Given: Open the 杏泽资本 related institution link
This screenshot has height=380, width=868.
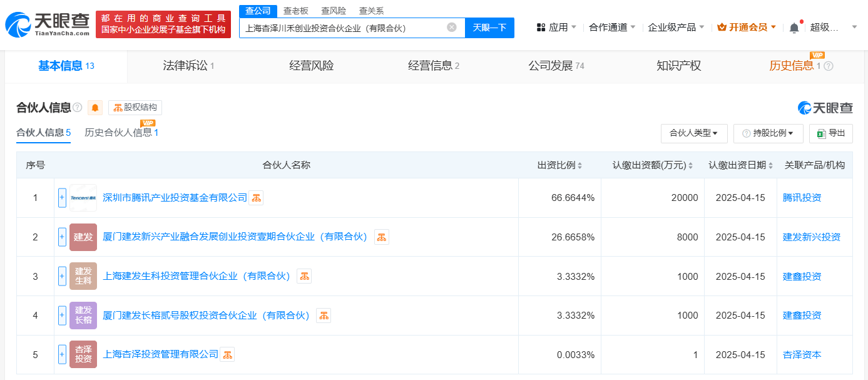Looking at the screenshot, I should (x=802, y=354).
